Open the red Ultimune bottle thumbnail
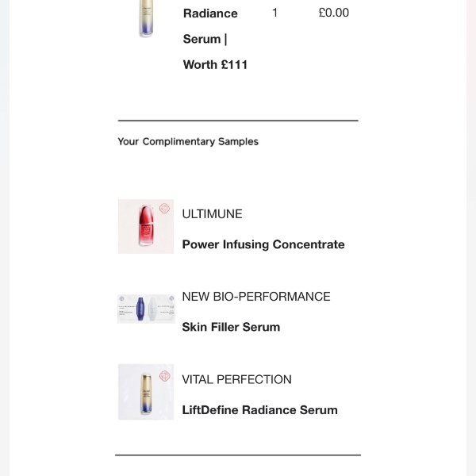 (145, 227)
